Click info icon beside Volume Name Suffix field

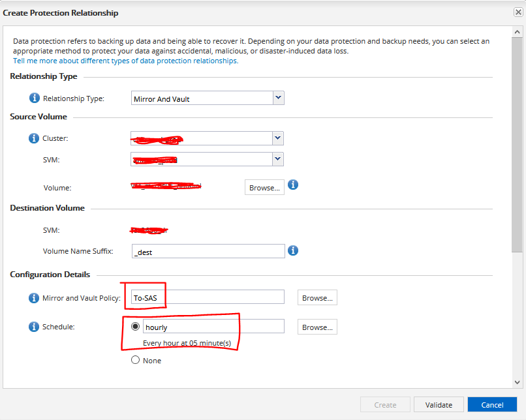(x=293, y=250)
